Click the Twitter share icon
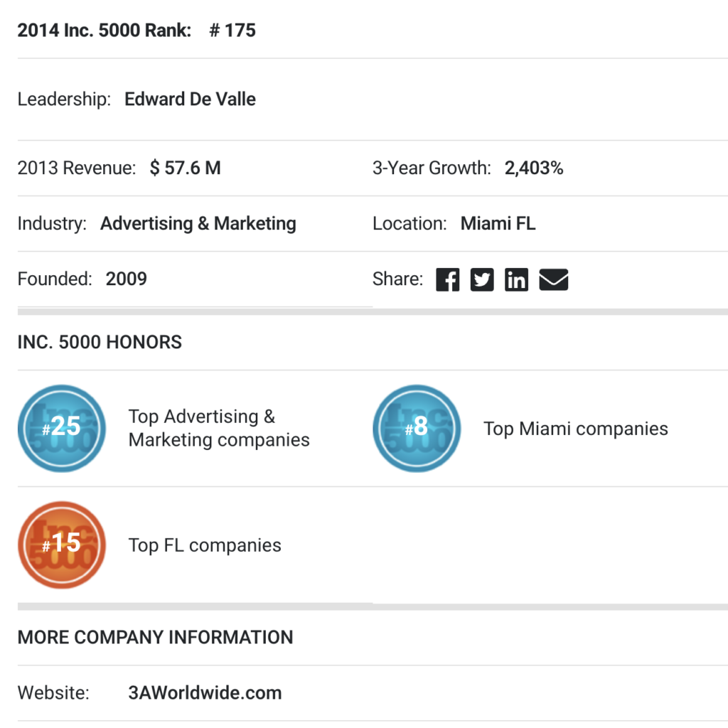The width and height of the screenshot is (728, 728). [482, 279]
